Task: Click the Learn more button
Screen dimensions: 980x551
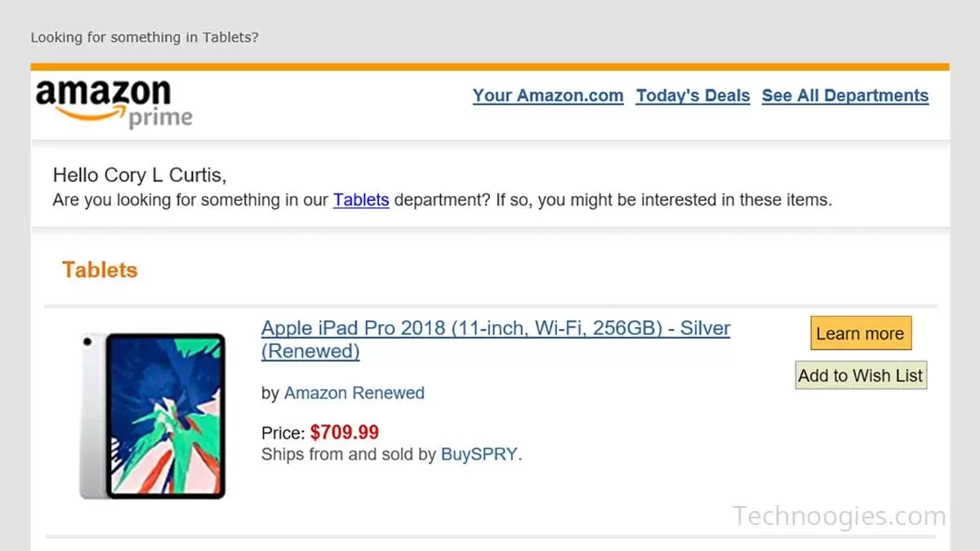Action: tap(860, 333)
